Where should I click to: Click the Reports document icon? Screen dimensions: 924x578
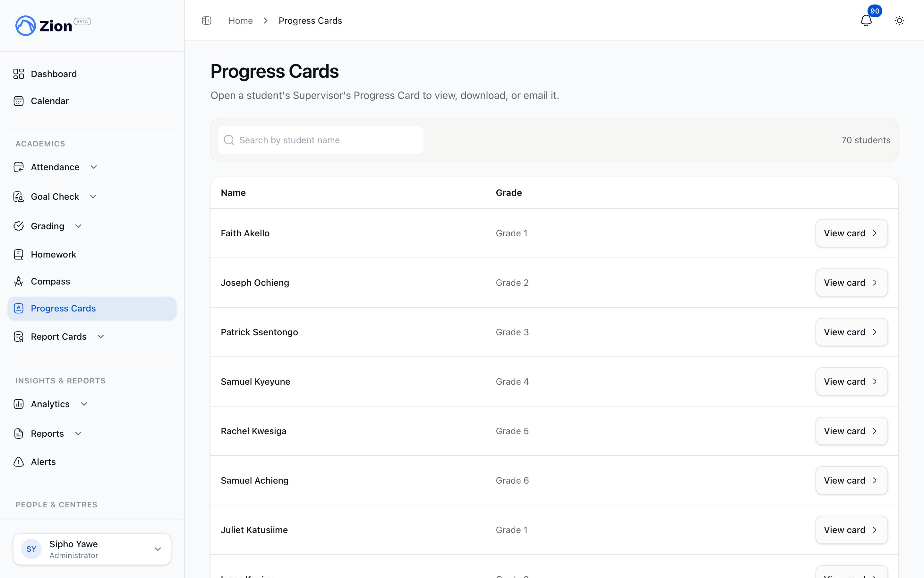pos(19,433)
